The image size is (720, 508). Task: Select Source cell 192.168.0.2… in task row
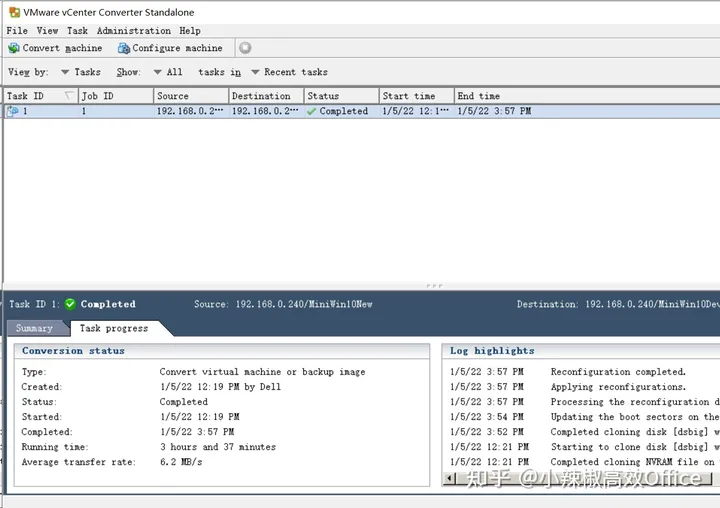click(x=190, y=111)
